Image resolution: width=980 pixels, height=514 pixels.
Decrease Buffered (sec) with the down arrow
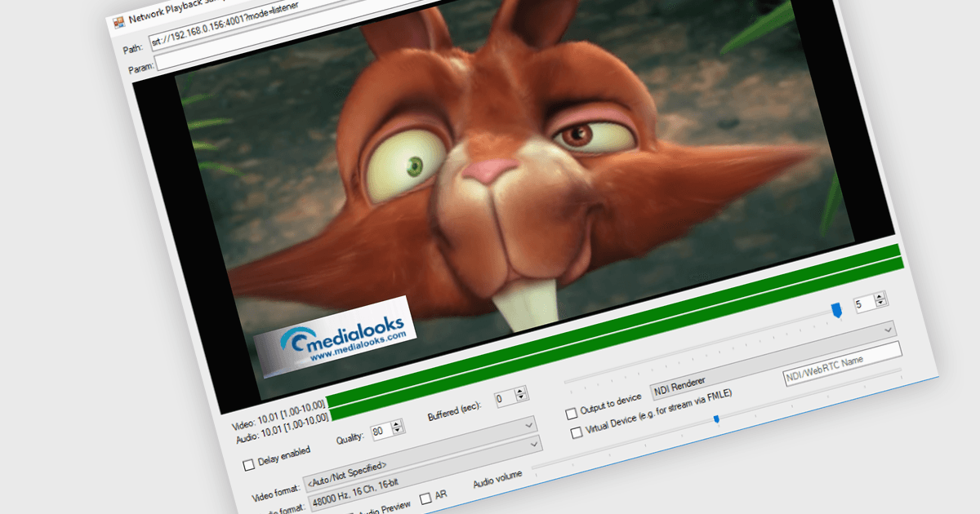[x=522, y=399]
